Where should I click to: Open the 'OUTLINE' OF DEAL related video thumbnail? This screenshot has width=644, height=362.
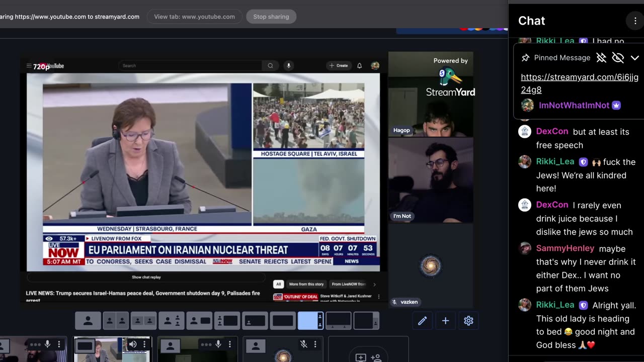pos(295,297)
